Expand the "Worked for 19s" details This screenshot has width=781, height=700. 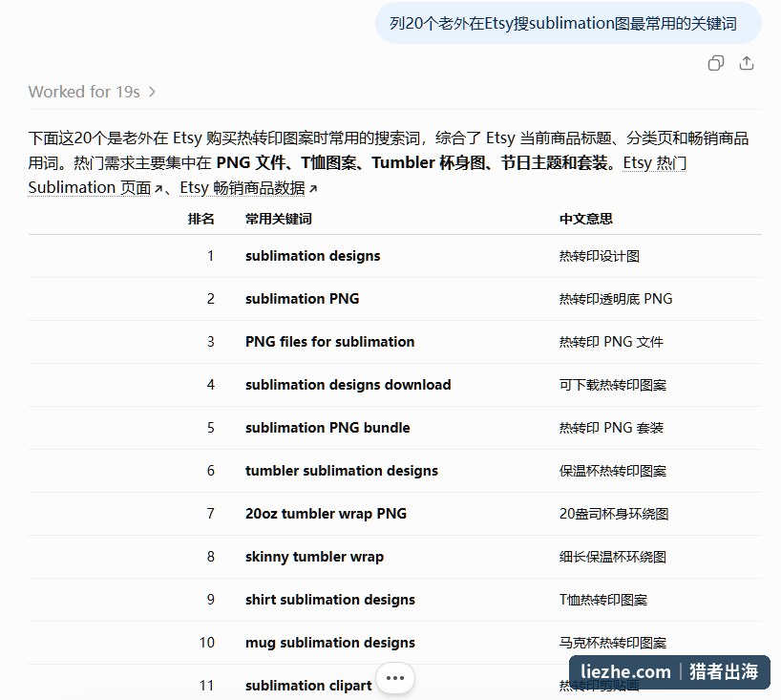pyautogui.click(x=92, y=92)
